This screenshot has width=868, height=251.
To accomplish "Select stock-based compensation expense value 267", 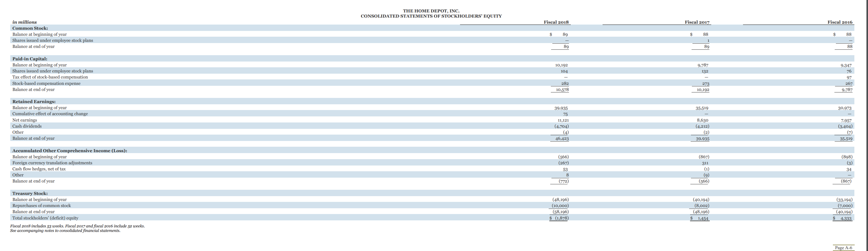I will point(848,84).
